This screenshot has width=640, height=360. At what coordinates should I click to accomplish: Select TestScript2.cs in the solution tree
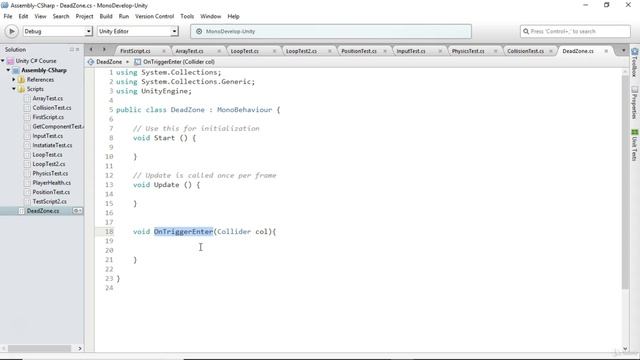49,202
